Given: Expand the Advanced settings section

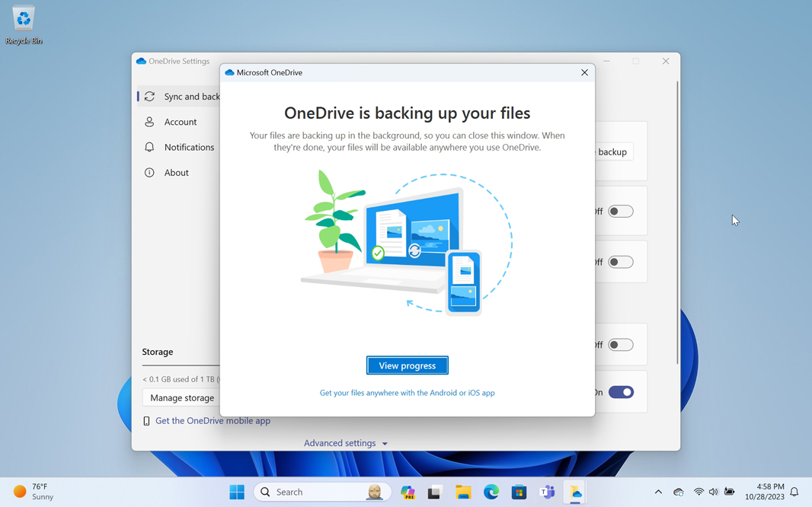Looking at the screenshot, I should [345, 443].
